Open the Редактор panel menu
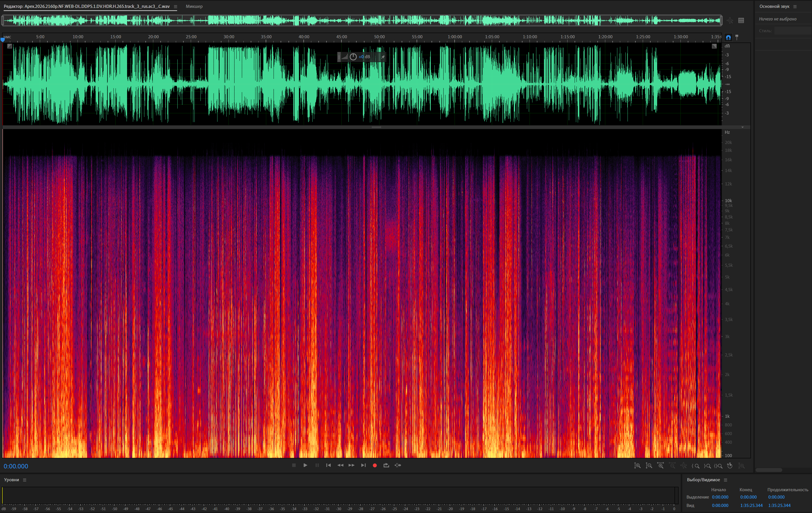812x513 pixels. (175, 6)
